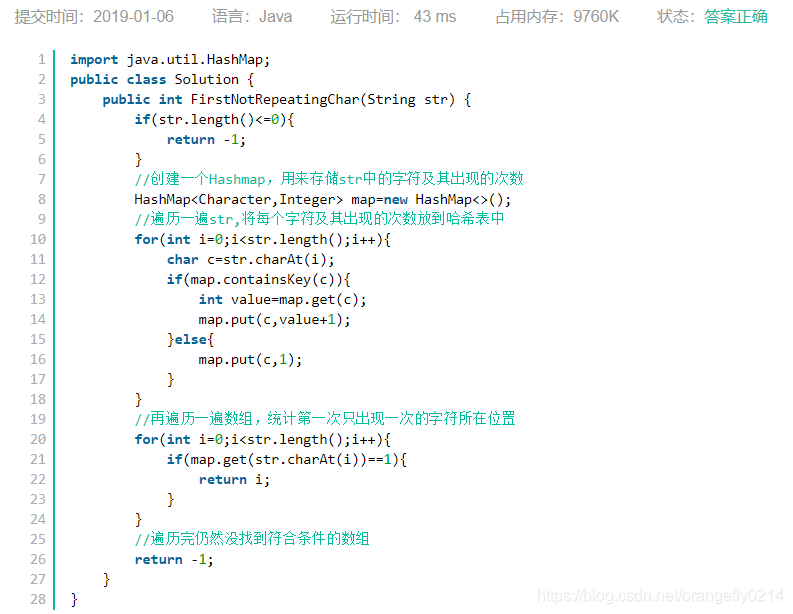Click the if(str.length()<=0) line
This screenshot has width=793, height=614.
[214, 120]
